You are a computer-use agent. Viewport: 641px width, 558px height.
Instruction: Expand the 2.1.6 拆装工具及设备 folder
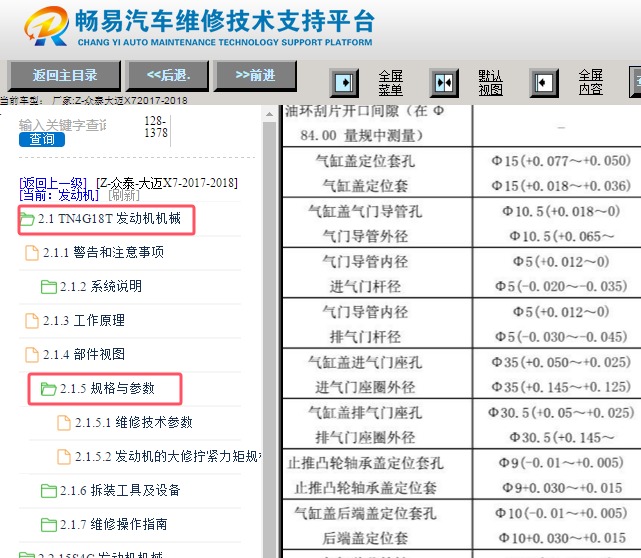[120, 490]
